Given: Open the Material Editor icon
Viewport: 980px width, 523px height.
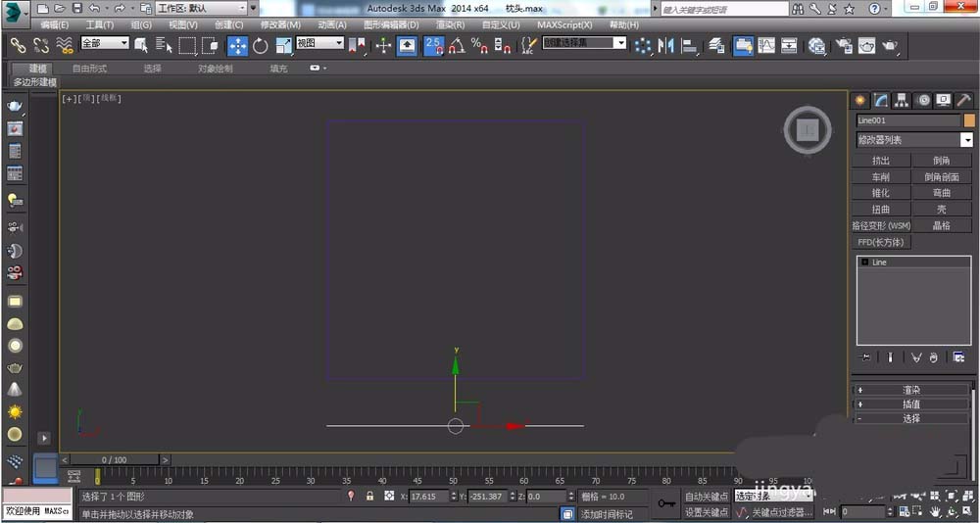Looking at the screenshot, I should 816,45.
